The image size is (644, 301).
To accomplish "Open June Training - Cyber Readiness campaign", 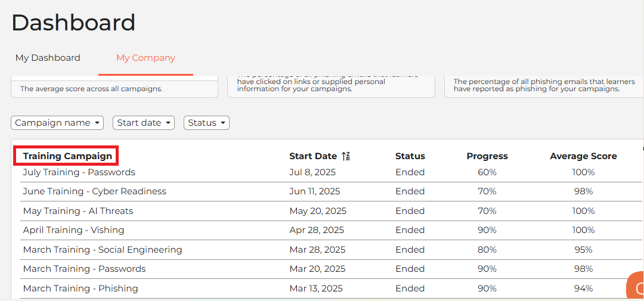I will (x=94, y=191).
